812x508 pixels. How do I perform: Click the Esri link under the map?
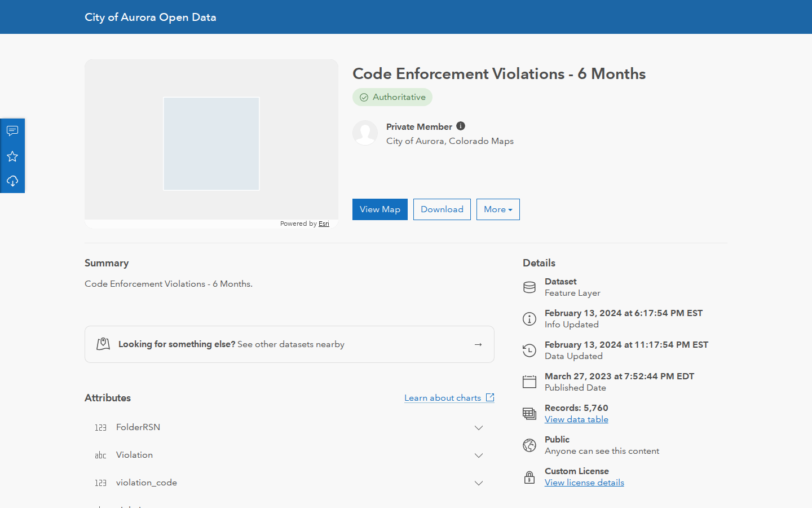(324, 224)
